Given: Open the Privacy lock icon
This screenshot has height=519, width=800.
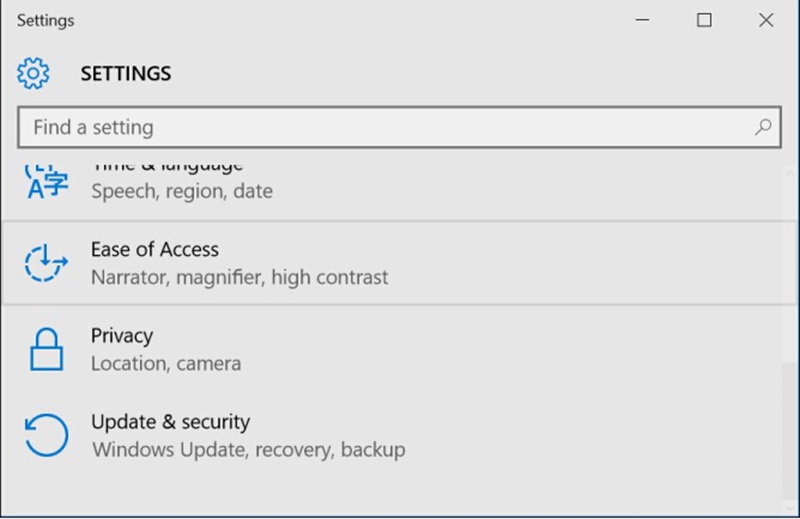Looking at the screenshot, I should pos(46,349).
